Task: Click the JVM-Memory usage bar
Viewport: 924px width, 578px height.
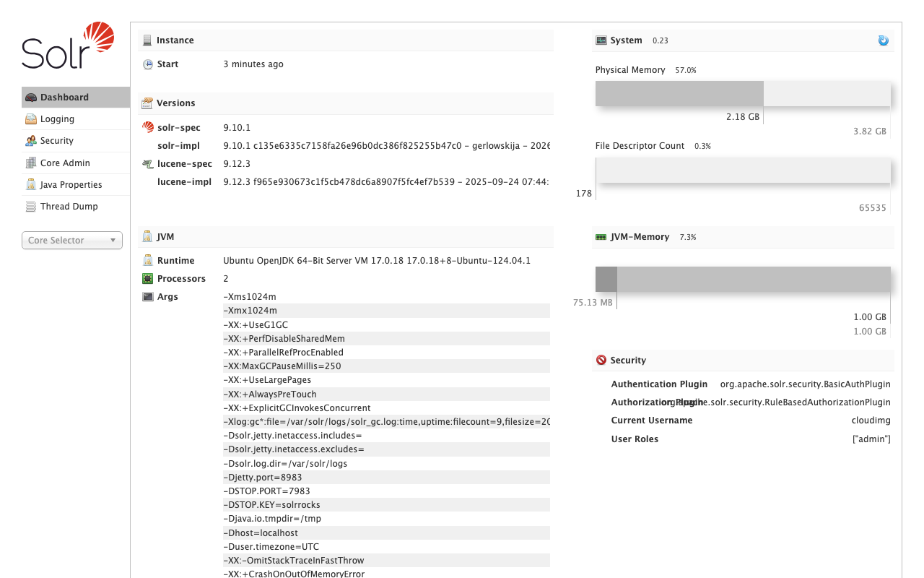Action: point(743,280)
